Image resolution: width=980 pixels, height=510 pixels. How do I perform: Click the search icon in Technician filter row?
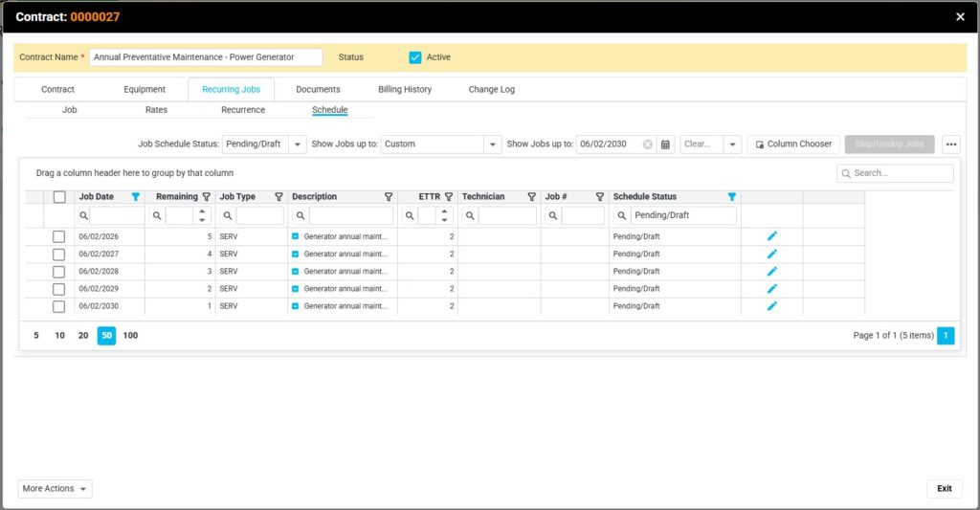click(470, 215)
